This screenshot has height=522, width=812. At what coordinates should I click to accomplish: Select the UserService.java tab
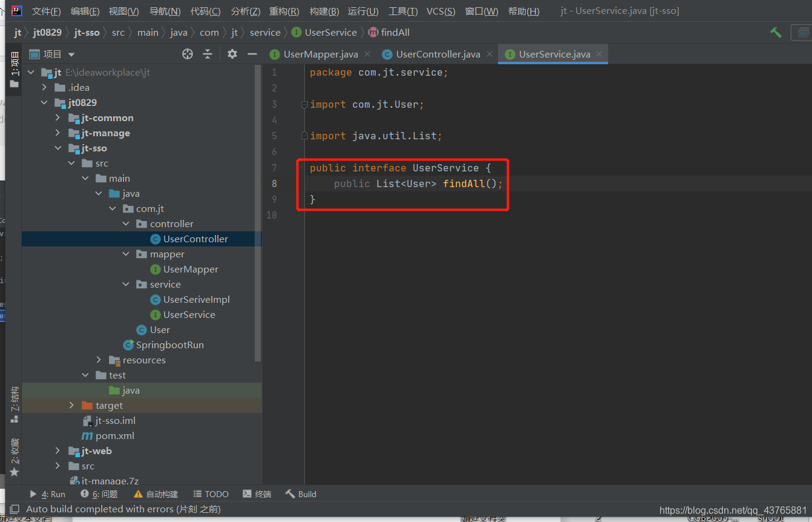click(554, 54)
